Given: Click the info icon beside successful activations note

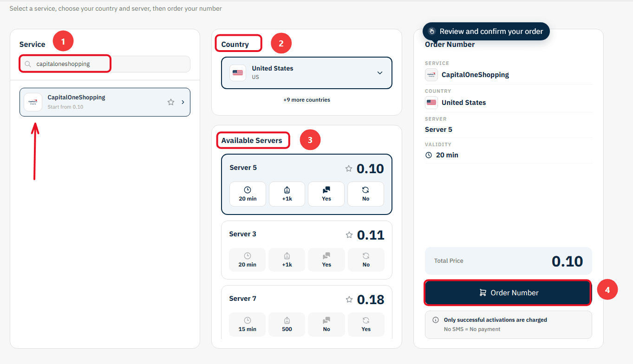Looking at the screenshot, I should 436,320.
